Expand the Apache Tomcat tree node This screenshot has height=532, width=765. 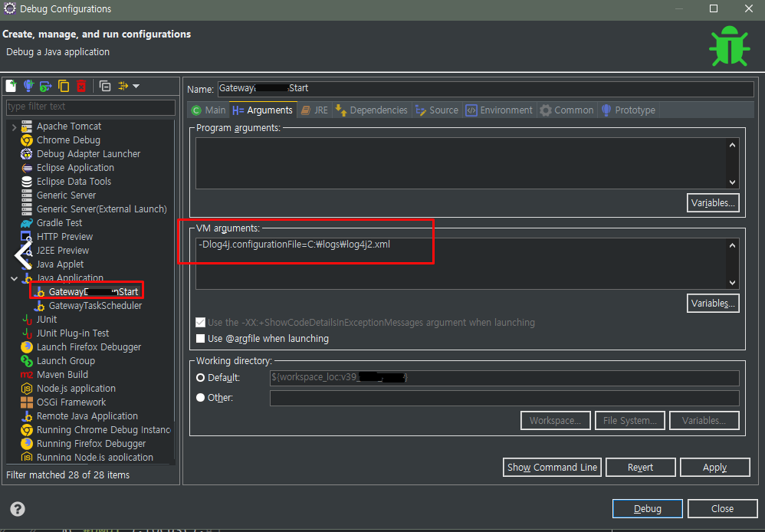click(14, 127)
